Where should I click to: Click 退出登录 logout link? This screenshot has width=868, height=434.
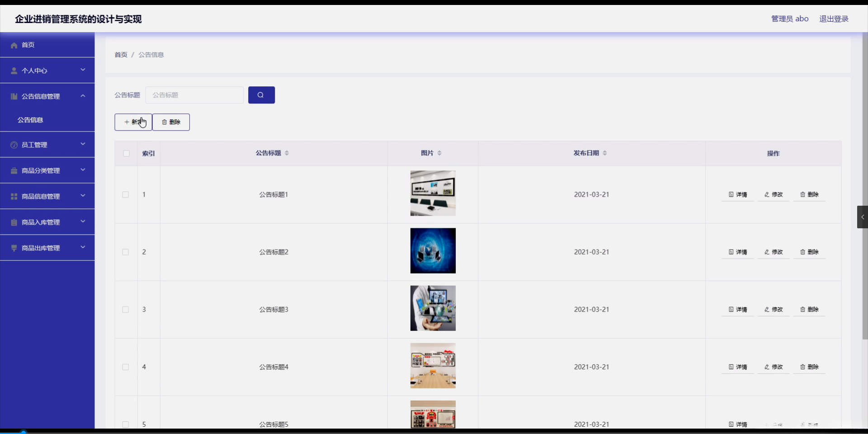pyautogui.click(x=834, y=19)
